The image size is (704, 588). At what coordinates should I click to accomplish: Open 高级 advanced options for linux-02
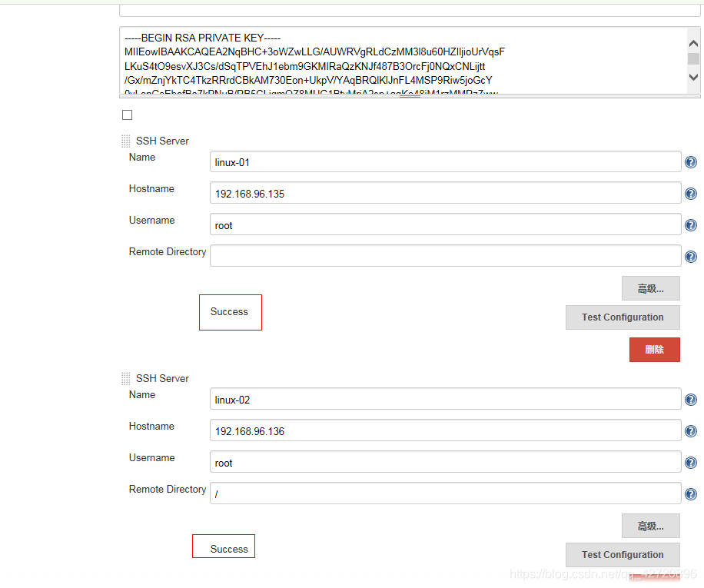coord(650,526)
